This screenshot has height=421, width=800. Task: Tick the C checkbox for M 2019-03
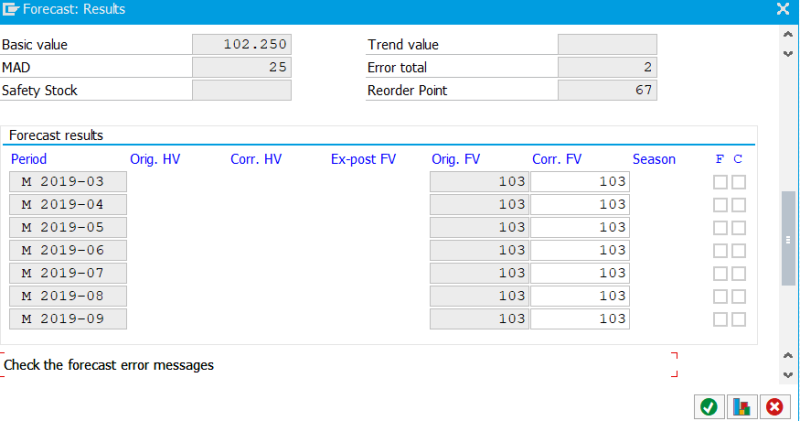coord(738,182)
